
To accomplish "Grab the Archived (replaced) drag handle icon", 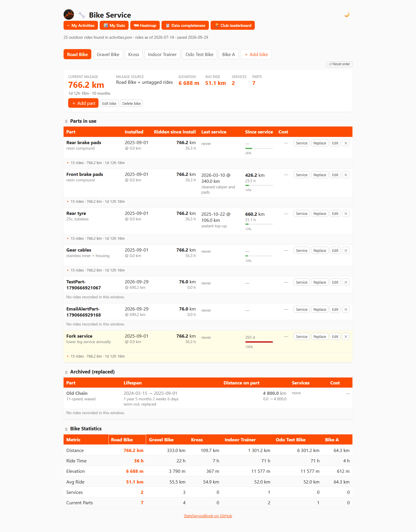I will [66, 372].
